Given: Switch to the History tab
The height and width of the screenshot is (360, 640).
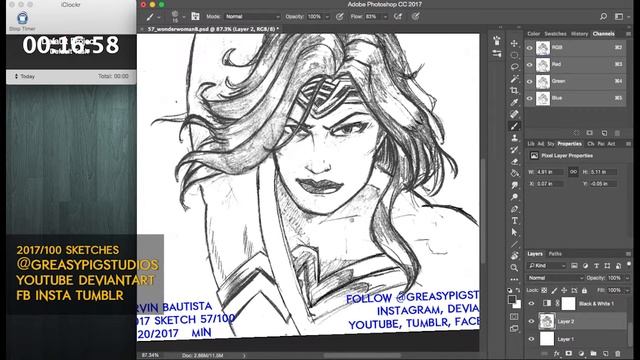Looking at the screenshot, I should 579,34.
